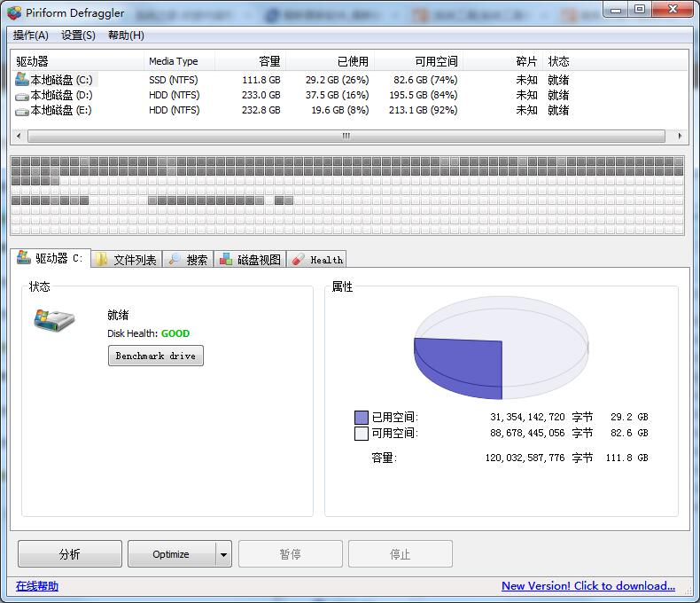700x603 pixels.
Task: Click the purple 已用空间 color swatch
Action: pos(361,417)
